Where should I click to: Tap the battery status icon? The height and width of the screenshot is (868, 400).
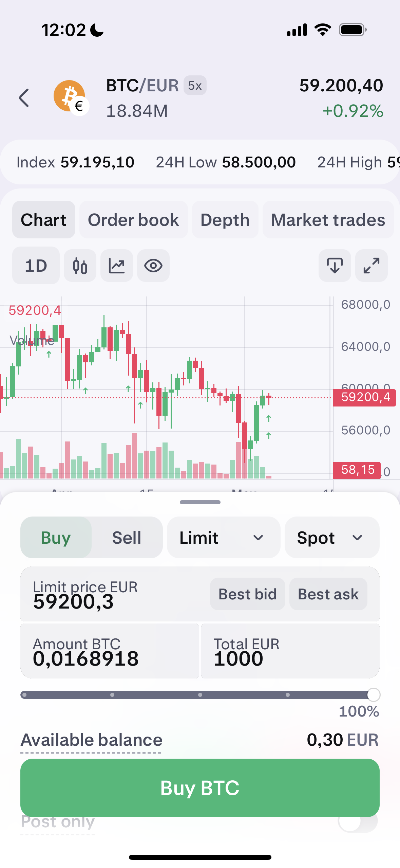pos(353,30)
